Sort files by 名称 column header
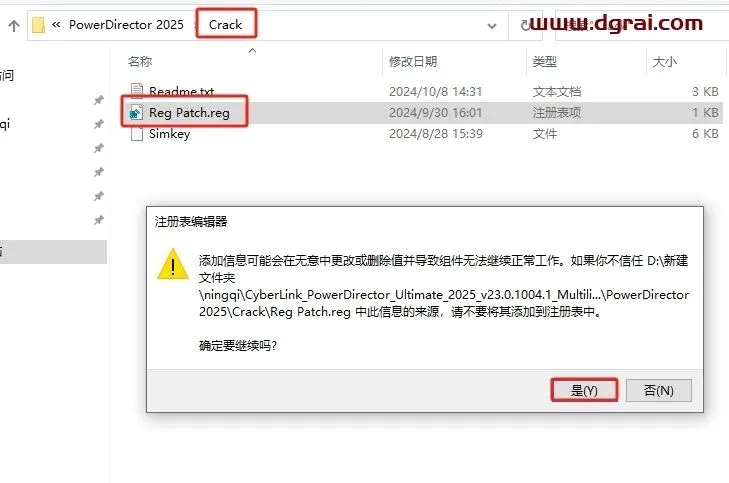This screenshot has width=729, height=483. 140,61
